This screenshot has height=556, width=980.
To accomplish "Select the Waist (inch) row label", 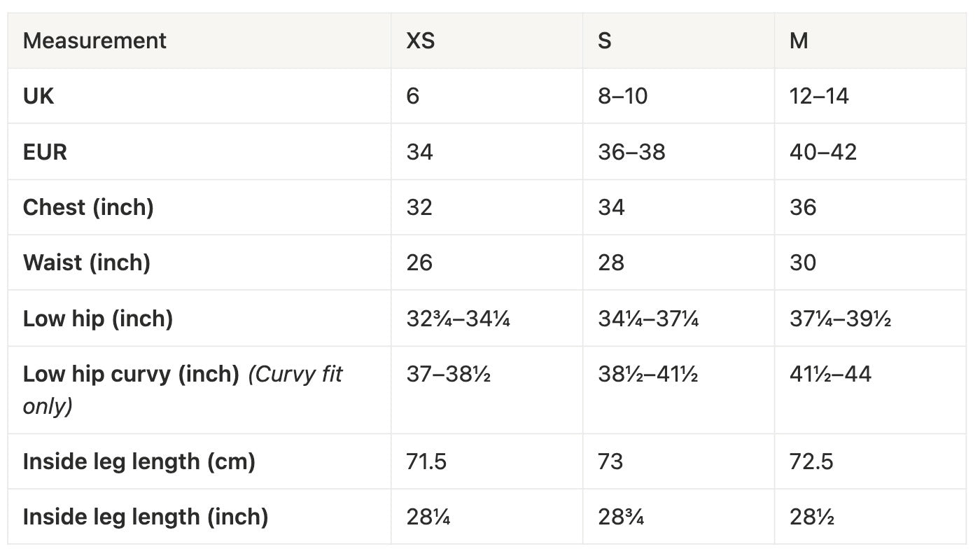I will (87, 263).
